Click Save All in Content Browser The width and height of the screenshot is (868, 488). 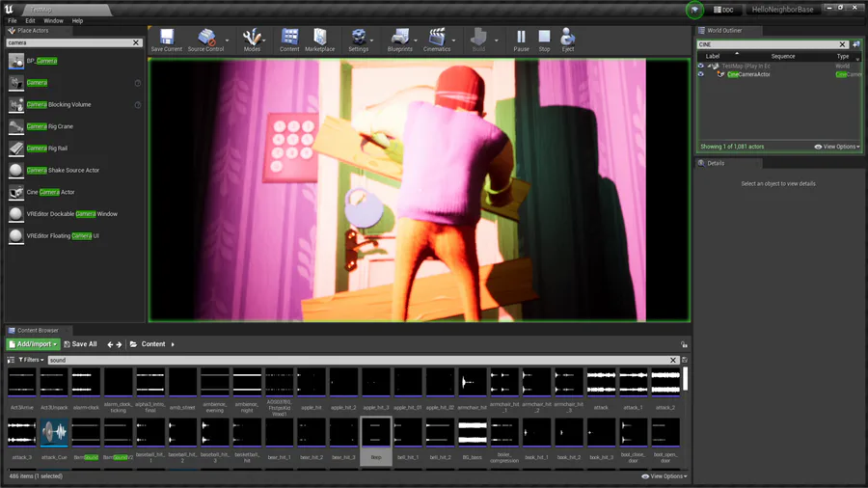pos(80,344)
